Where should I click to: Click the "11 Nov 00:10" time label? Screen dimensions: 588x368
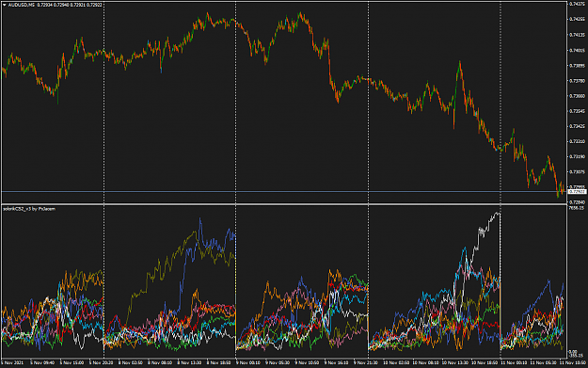point(514,363)
